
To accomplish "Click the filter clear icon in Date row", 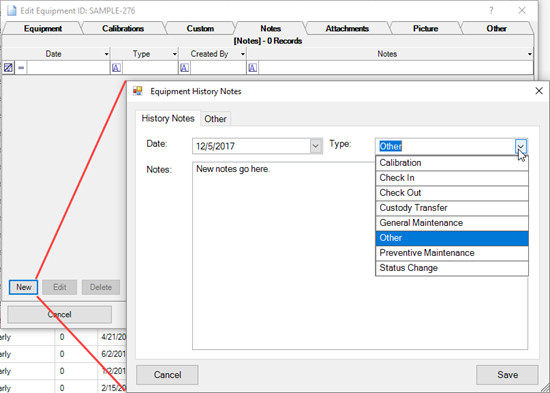I will (x=8, y=67).
